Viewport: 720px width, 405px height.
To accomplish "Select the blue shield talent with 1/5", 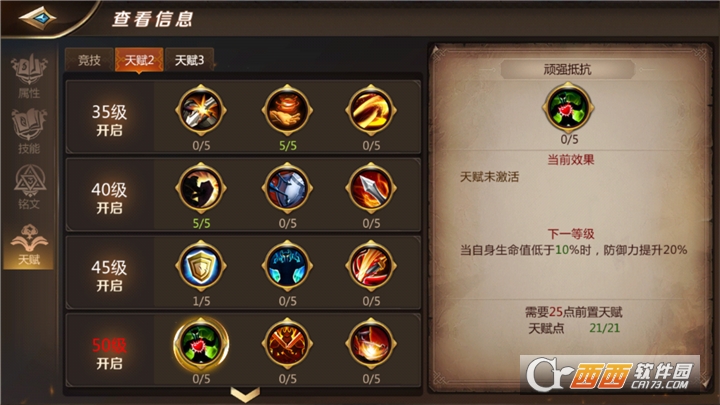I will pos(201,266).
